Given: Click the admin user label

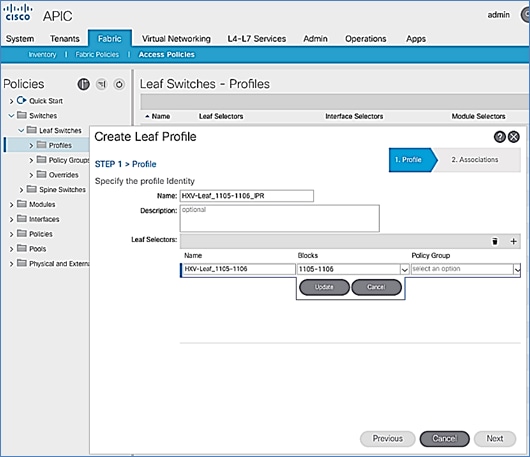Looking at the screenshot, I should [499, 15].
